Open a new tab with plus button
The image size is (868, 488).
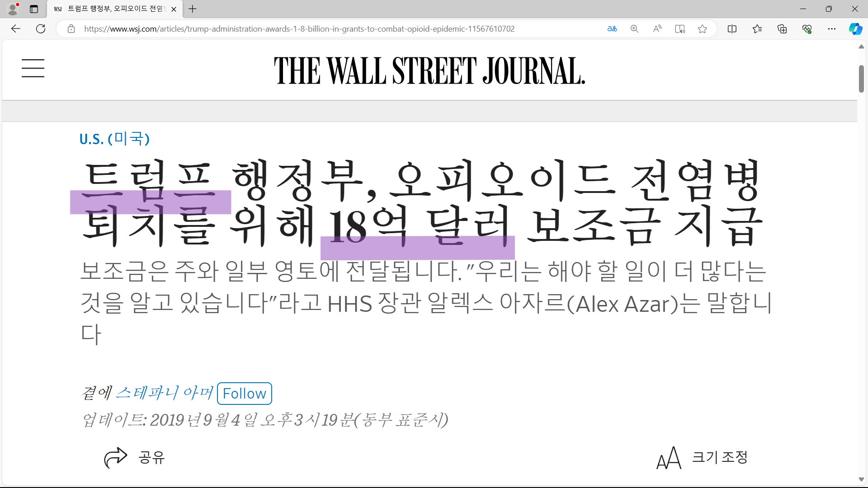(x=193, y=9)
